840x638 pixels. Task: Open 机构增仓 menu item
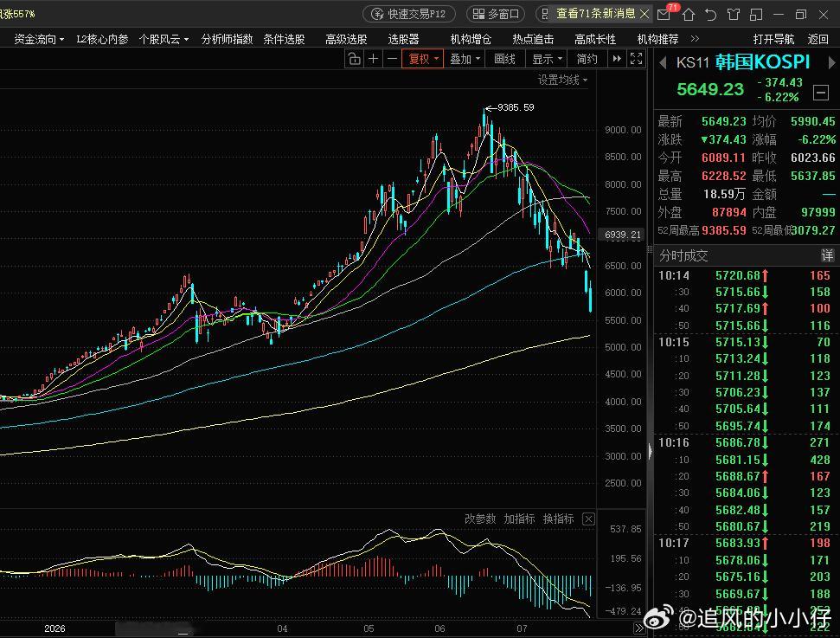[x=471, y=39]
